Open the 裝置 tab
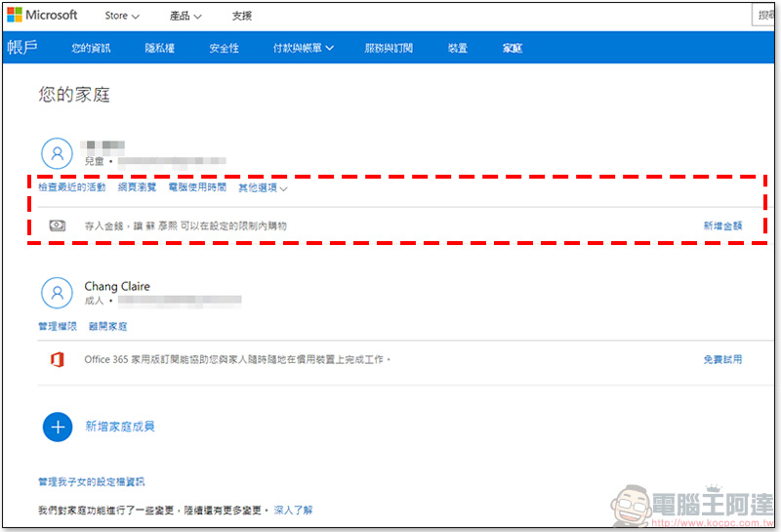 pos(458,48)
